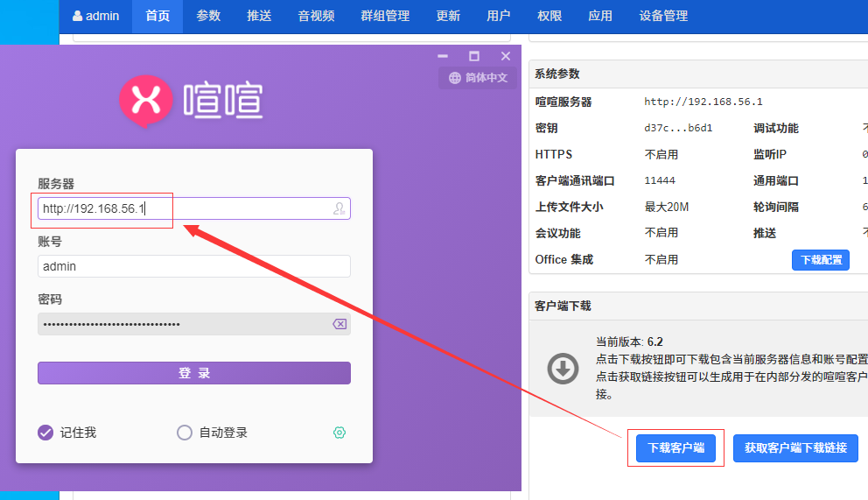Open login settings via green gear icon
The width and height of the screenshot is (868, 500).
339,433
